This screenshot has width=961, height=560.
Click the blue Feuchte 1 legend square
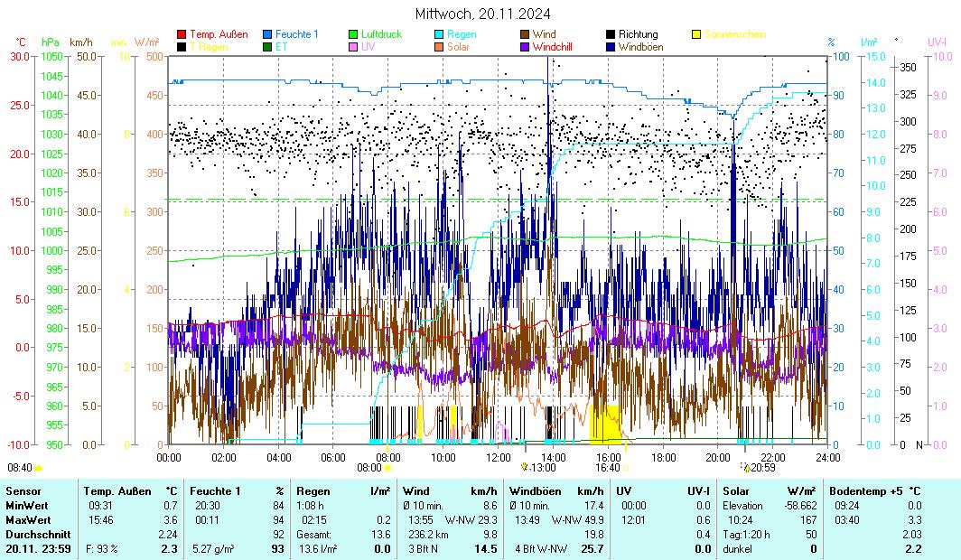pyautogui.click(x=267, y=34)
